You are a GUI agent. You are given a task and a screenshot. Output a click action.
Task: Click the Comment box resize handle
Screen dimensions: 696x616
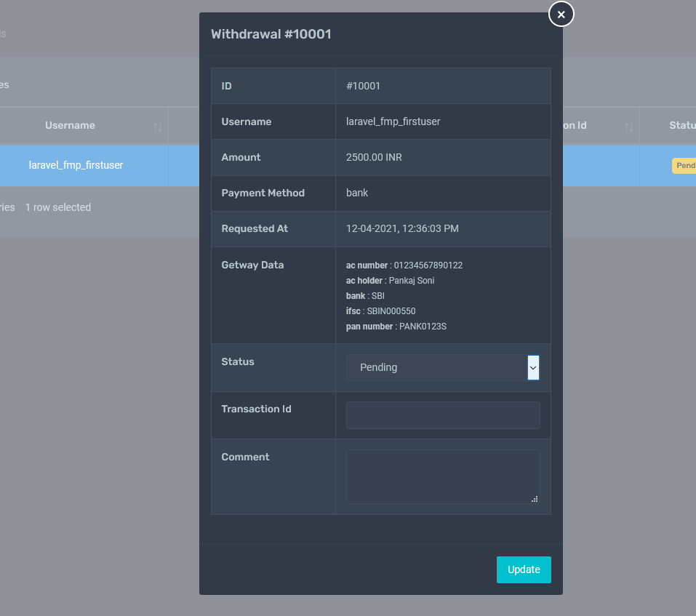pyautogui.click(x=535, y=499)
